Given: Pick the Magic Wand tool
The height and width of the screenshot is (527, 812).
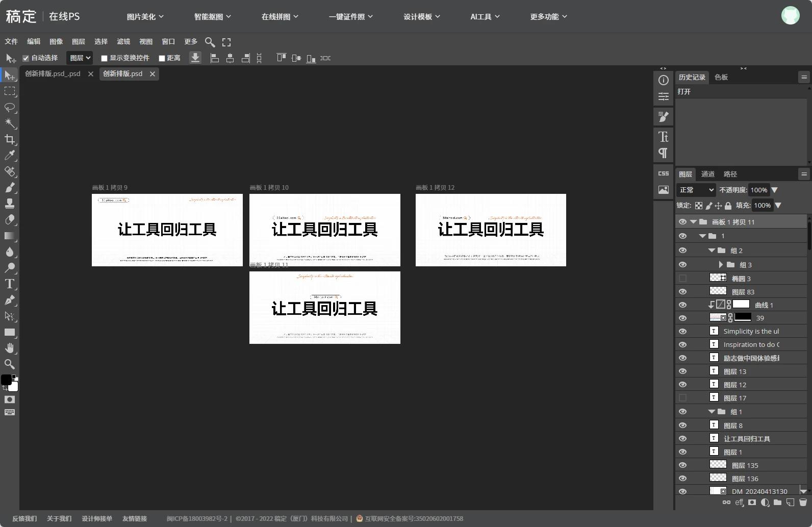Looking at the screenshot, I should (10, 123).
